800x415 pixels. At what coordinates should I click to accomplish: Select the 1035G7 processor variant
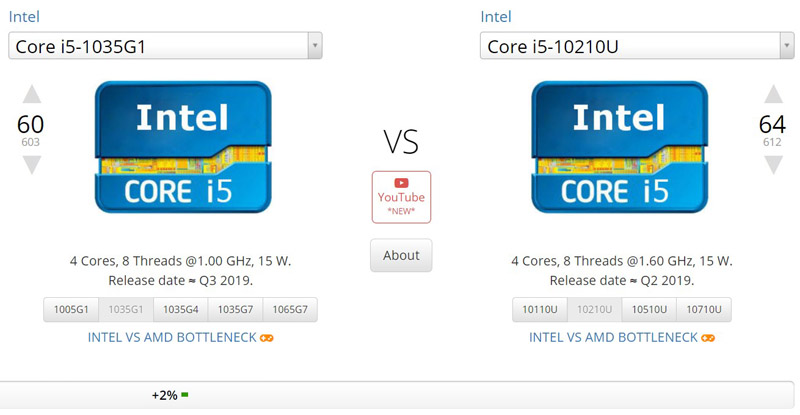coord(235,309)
